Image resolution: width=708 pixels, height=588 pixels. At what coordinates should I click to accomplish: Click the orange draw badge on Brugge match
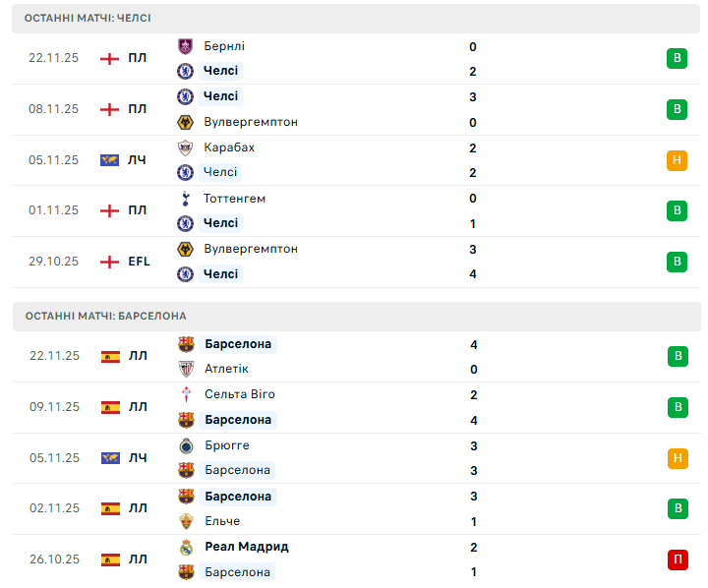point(677,458)
